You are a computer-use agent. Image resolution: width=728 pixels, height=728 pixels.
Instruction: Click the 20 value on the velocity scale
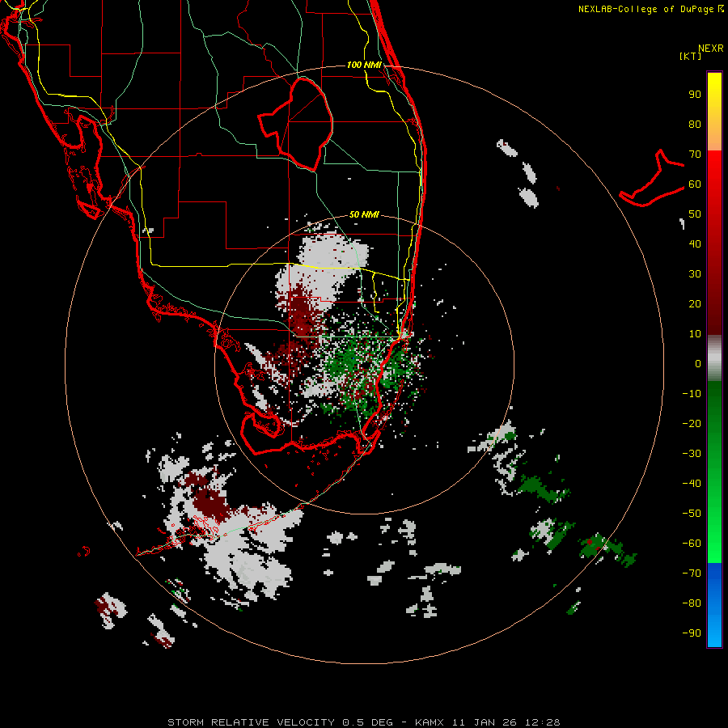[x=695, y=303]
